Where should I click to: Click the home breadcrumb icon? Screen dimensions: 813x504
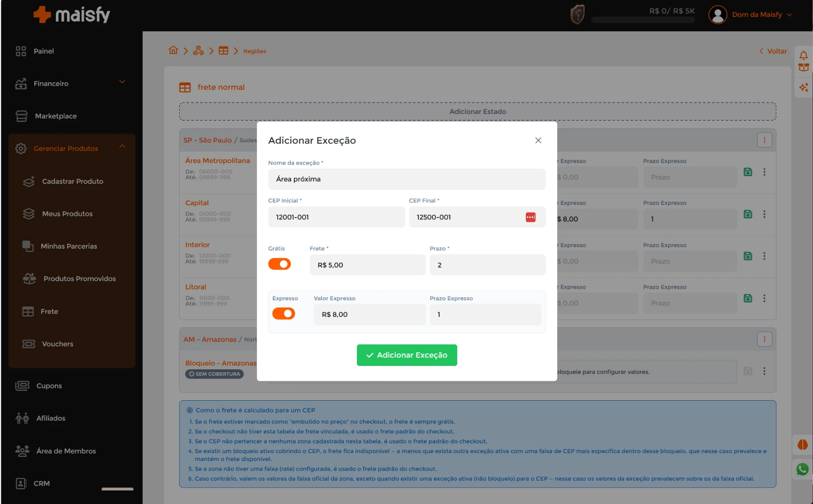pos(173,50)
